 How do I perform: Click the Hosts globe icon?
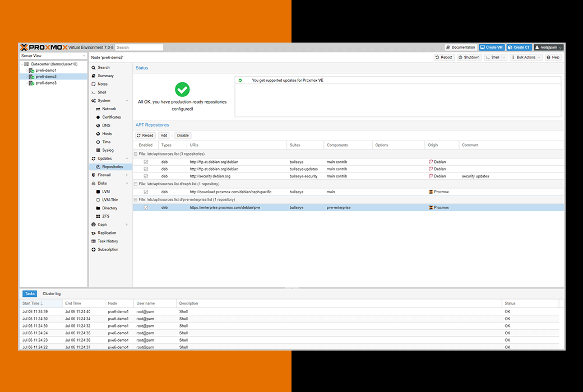[98, 134]
